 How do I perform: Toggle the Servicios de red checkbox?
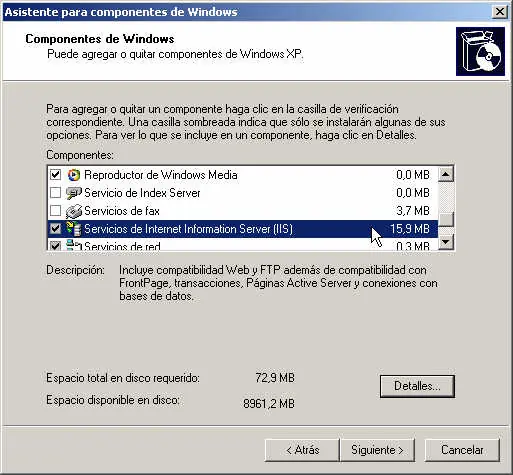point(55,246)
